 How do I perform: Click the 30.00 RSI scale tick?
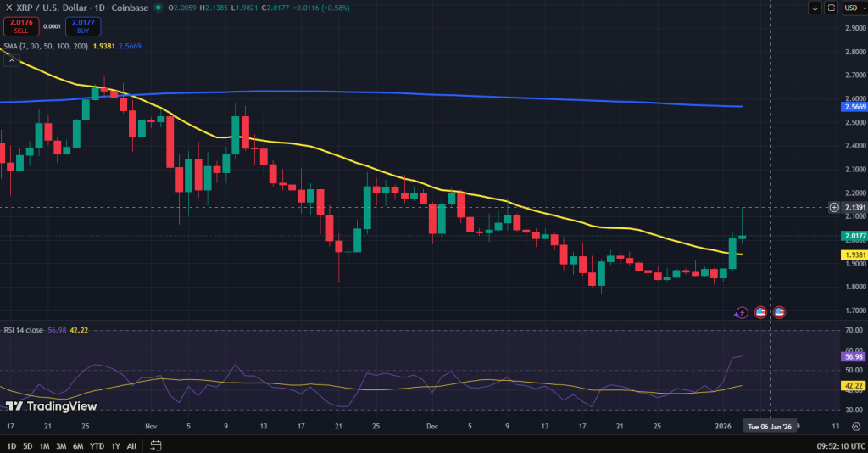tap(854, 411)
